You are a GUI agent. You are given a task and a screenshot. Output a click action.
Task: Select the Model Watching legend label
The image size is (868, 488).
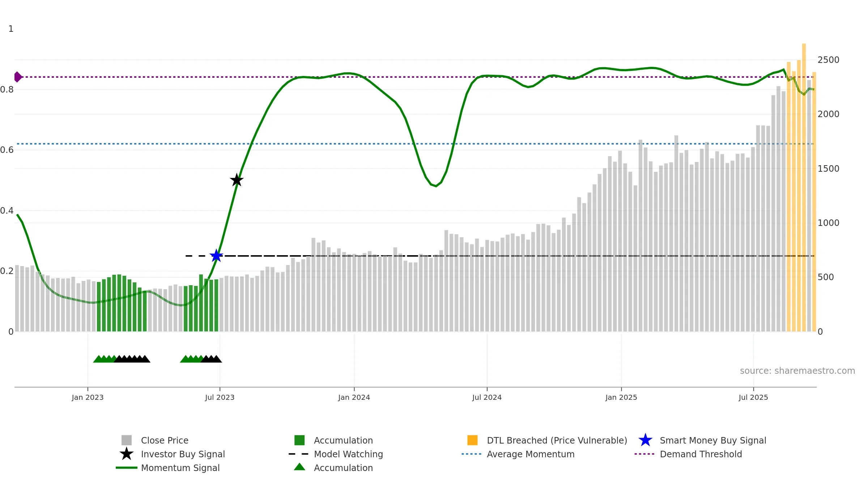pyautogui.click(x=349, y=454)
